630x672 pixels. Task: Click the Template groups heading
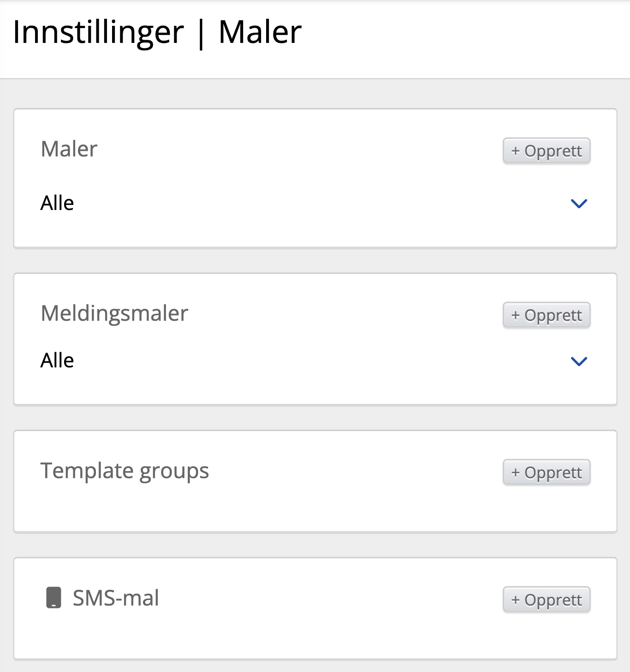[x=125, y=471]
